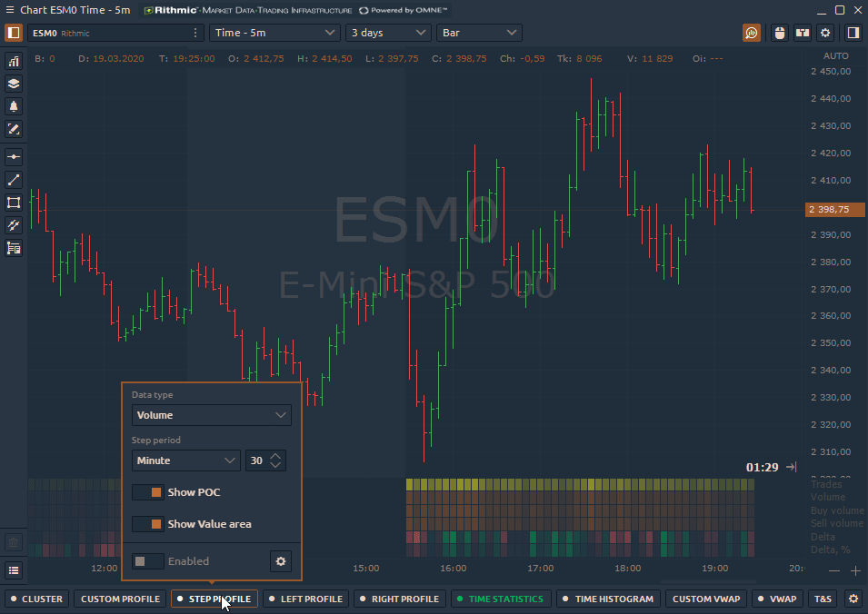
Task: Open volume analysis toolbar settings gear
Action: point(853,599)
